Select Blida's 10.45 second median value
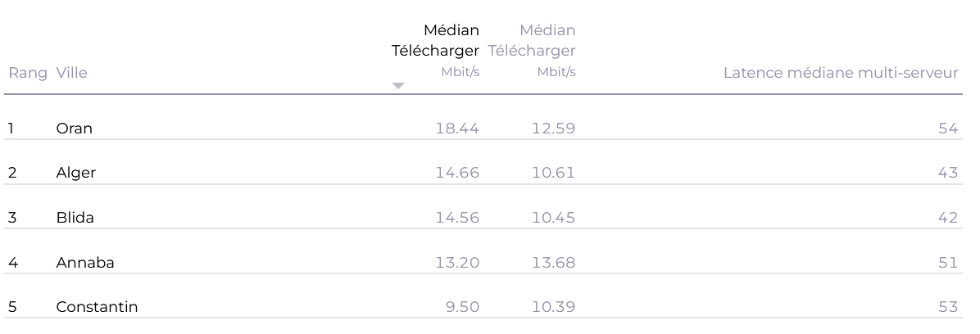The width and height of the screenshot is (980, 334). pyautogui.click(x=554, y=218)
